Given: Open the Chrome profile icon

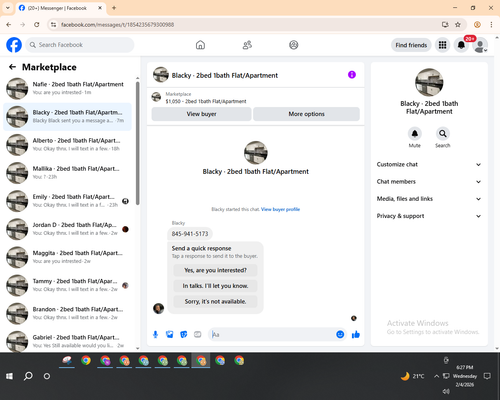Looking at the screenshot, I should [x=477, y=24].
